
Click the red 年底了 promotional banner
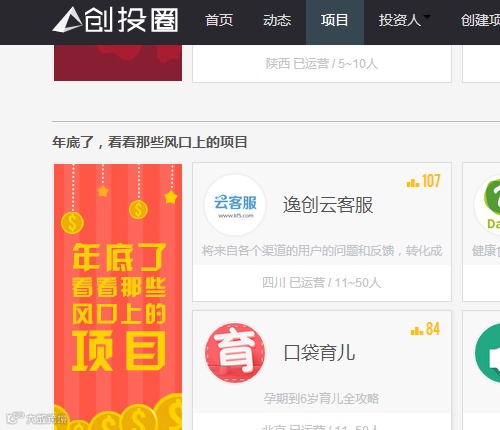118,297
